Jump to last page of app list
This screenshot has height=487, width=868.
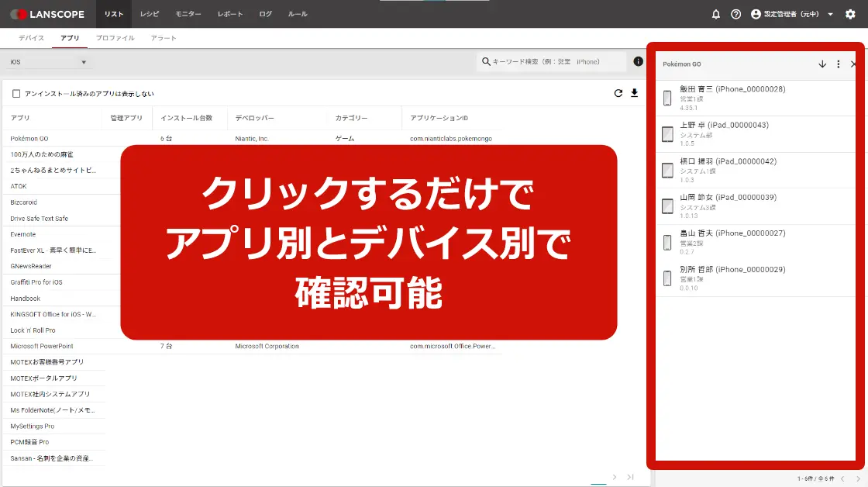coord(631,477)
